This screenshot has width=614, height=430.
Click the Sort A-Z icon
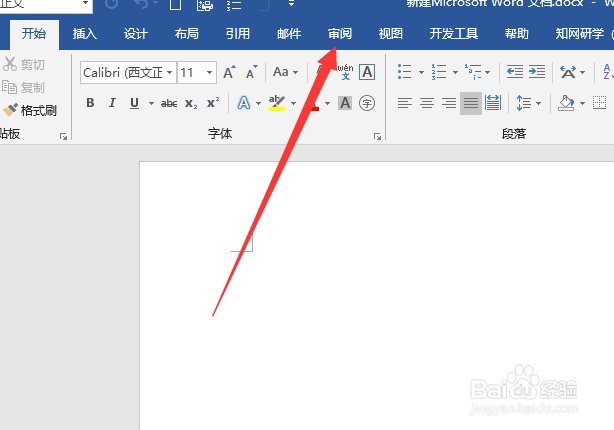tap(608, 72)
